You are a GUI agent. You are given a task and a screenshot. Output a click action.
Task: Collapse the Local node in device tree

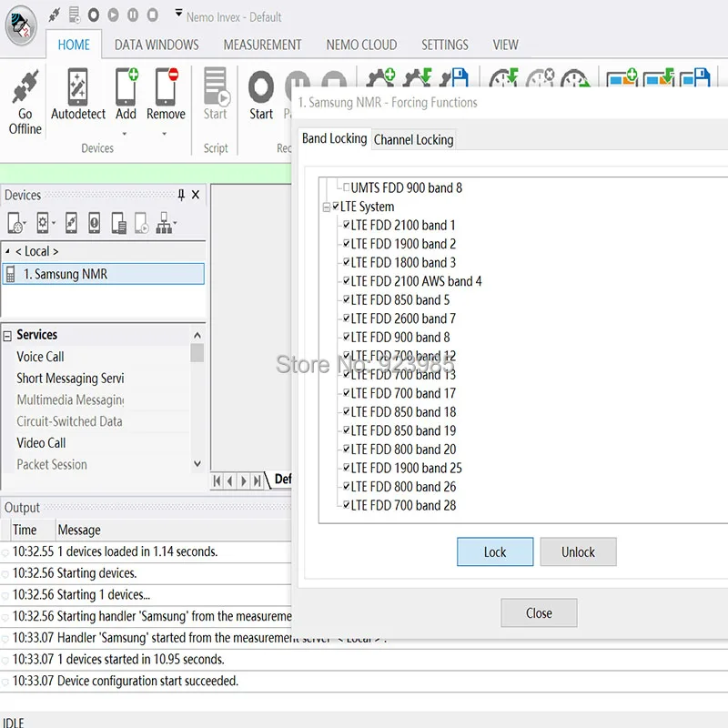tap(7, 251)
